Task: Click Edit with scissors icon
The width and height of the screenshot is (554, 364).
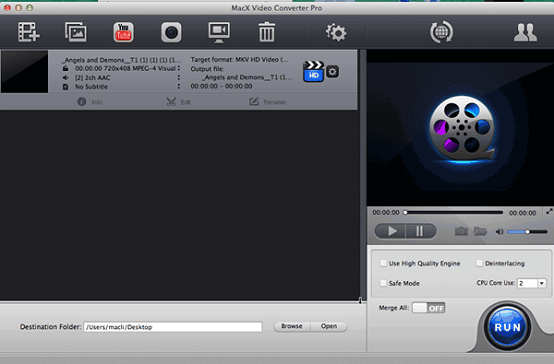Action: click(x=178, y=102)
